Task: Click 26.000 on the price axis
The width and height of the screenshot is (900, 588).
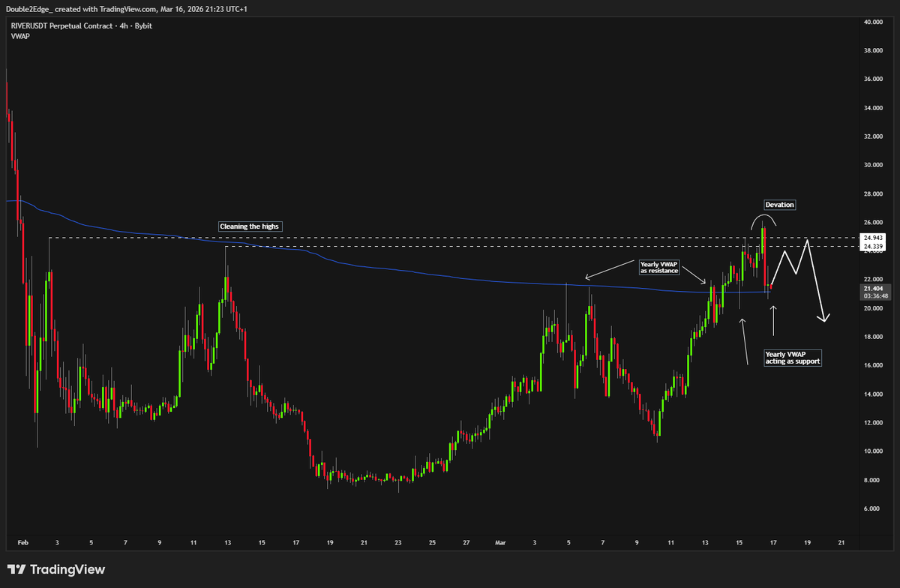Action: coord(872,223)
